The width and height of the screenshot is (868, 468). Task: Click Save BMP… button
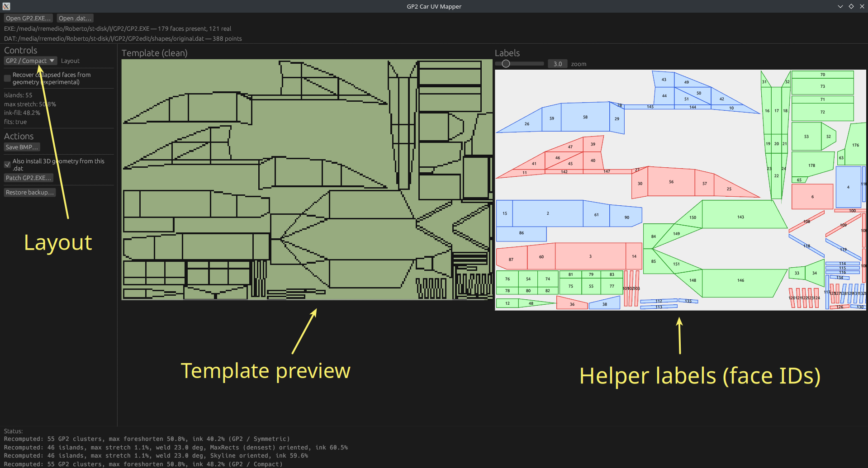click(x=22, y=147)
